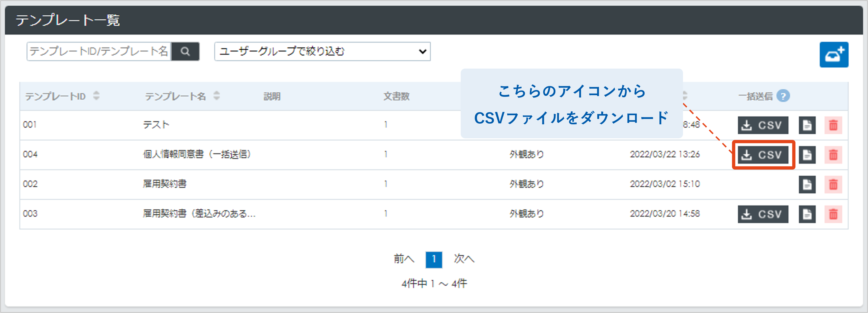Screen dimensions: 868x313
Task: Click the template ID/name search field
Action: pos(99,51)
